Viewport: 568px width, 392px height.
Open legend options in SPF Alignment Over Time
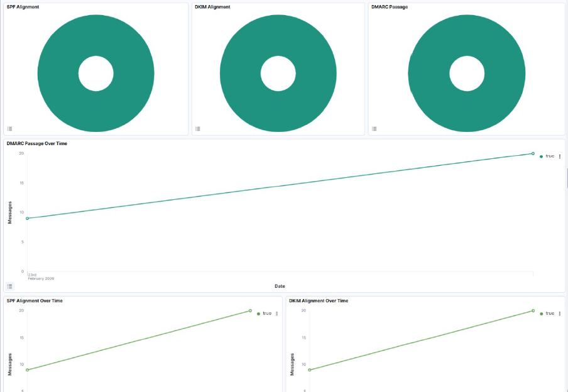pos(277,313)
